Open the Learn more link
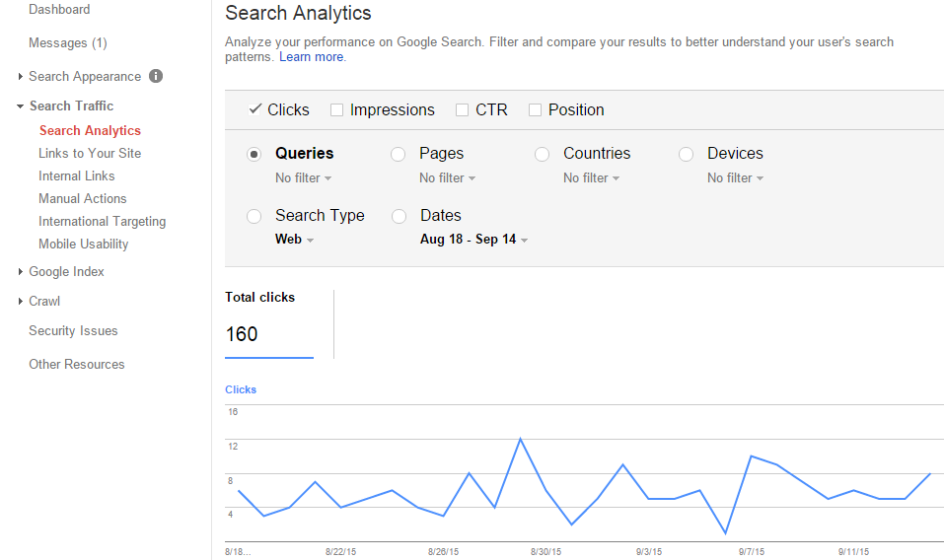The width and height of the screenshot is (944, 560). (x=312, y=57)
